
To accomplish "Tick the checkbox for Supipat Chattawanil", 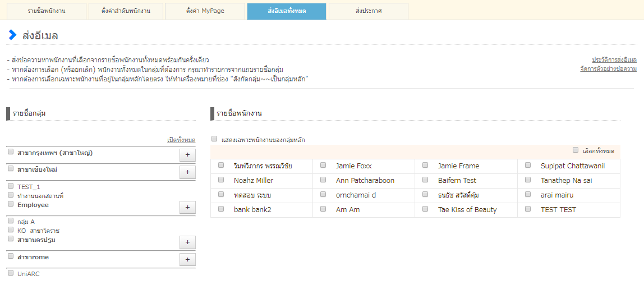I will pos(528,166).
